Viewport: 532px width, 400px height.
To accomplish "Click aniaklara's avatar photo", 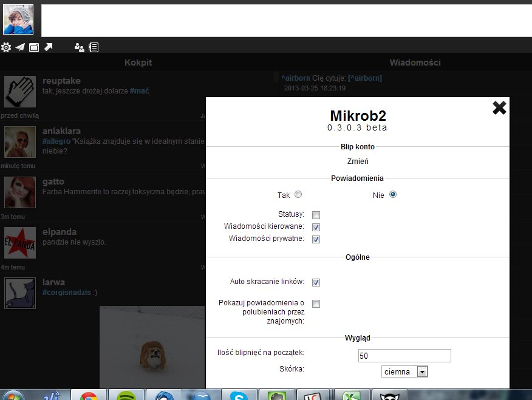I will coord(20,142).
